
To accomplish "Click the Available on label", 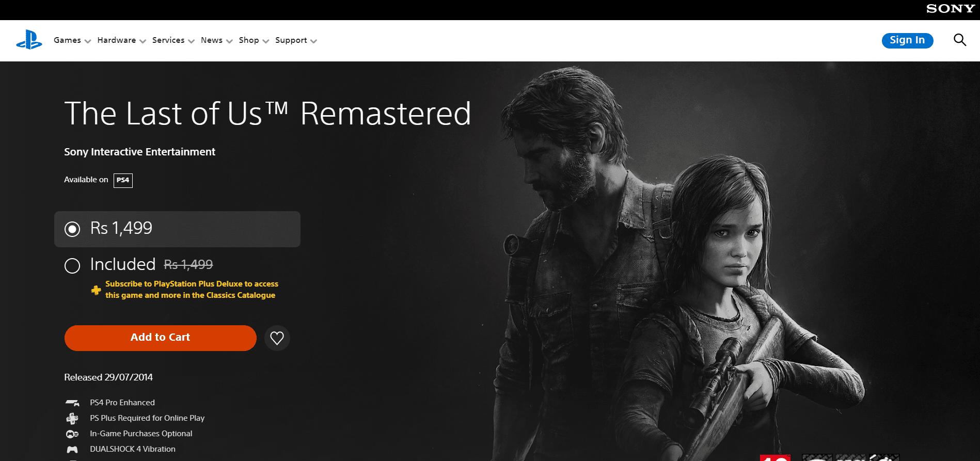I will coord(86,180).
